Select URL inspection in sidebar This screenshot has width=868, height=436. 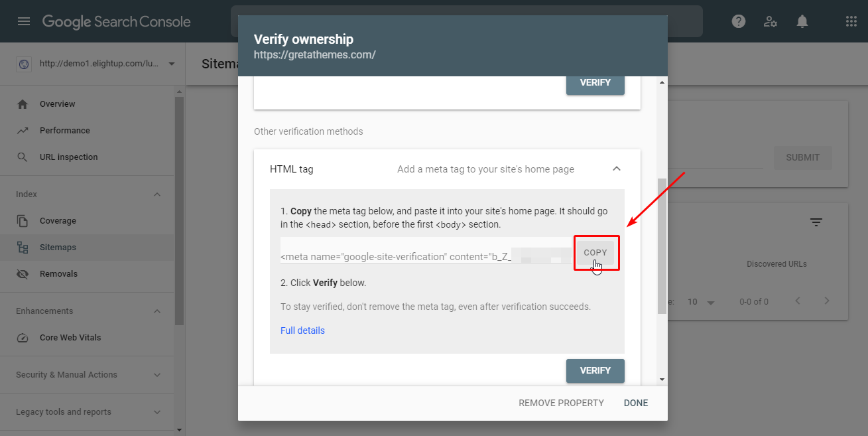68,157
